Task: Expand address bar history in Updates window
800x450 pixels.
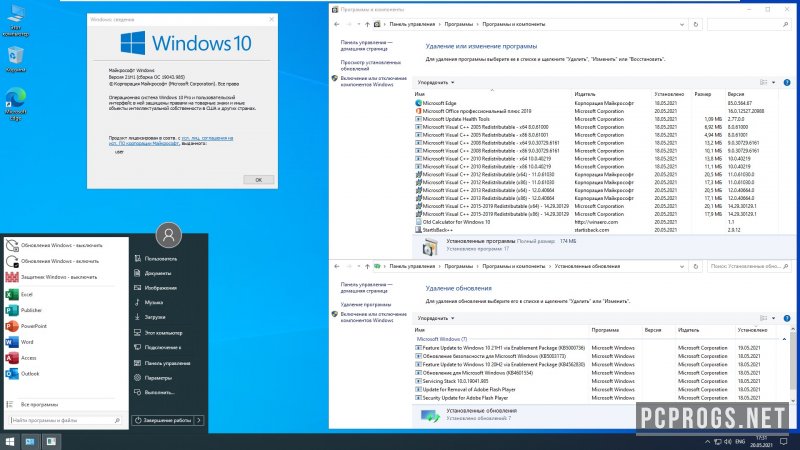Action: (x=682, y=266)
